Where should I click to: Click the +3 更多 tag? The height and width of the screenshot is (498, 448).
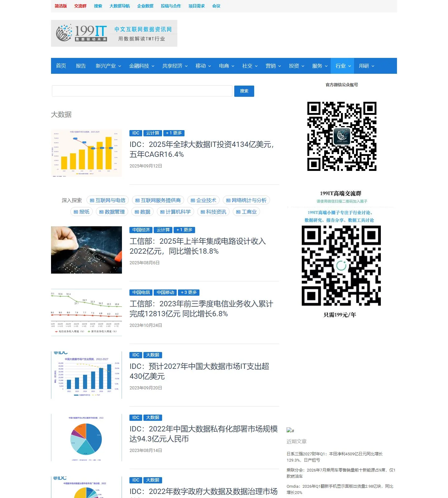coord(189,293)
